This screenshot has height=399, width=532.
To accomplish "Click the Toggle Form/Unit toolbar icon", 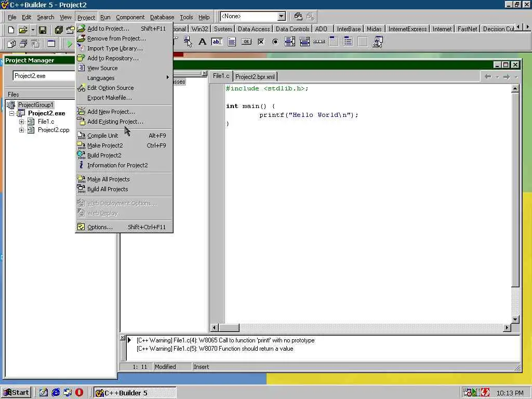I will pos(35,44).
